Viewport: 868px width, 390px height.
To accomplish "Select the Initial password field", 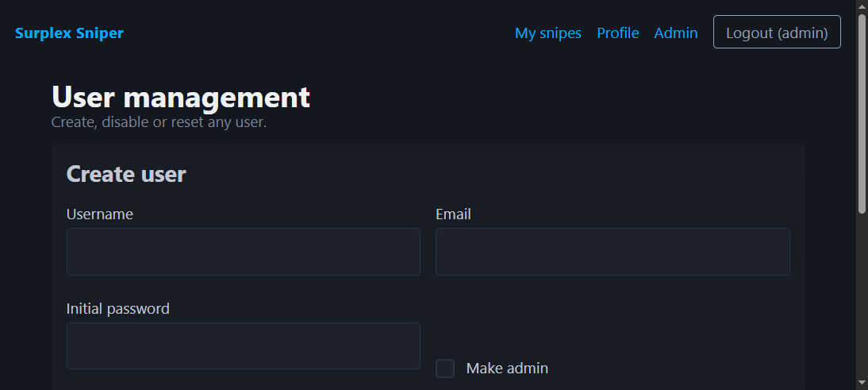I will (x=243, y=346).
